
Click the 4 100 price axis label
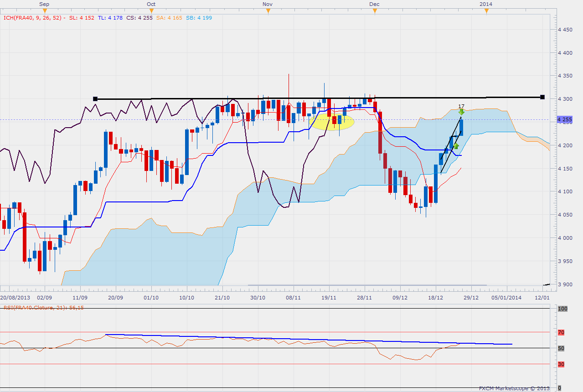(x=564, y=191)
